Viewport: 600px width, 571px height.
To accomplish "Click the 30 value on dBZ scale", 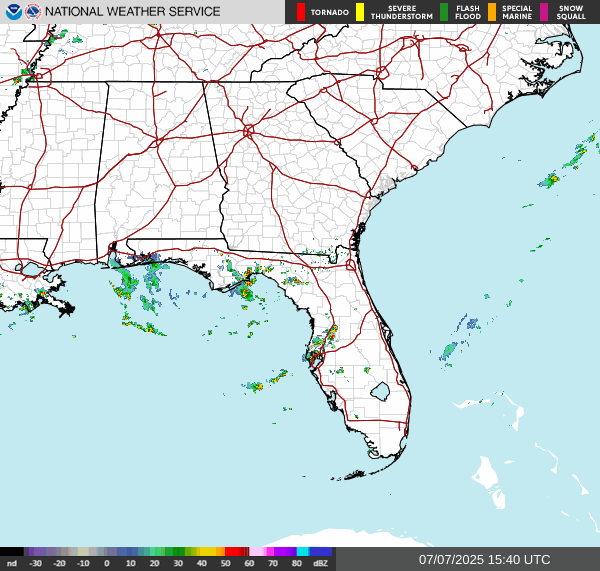I will coord(178,563).
